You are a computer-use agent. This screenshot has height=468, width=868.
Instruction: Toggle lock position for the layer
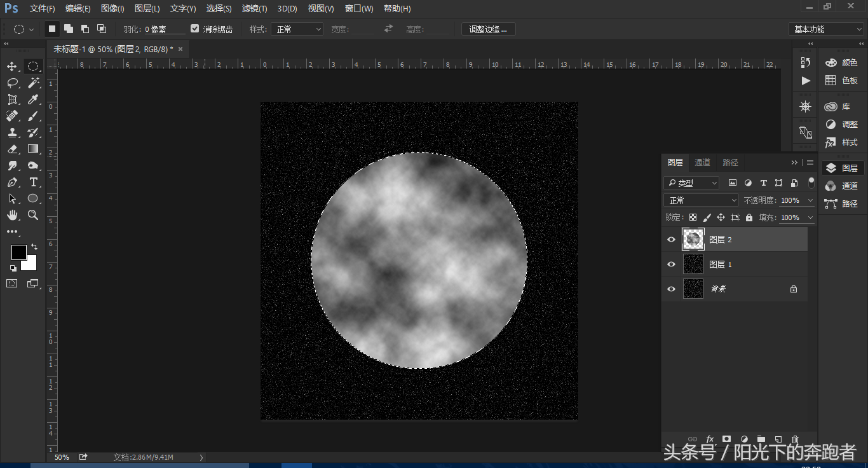click(x=721, y=217)
